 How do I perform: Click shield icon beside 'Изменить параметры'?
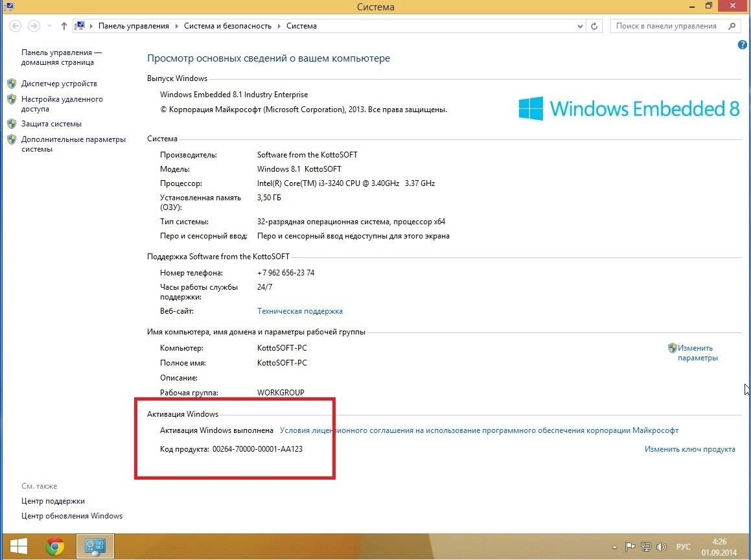pos(672,348)
